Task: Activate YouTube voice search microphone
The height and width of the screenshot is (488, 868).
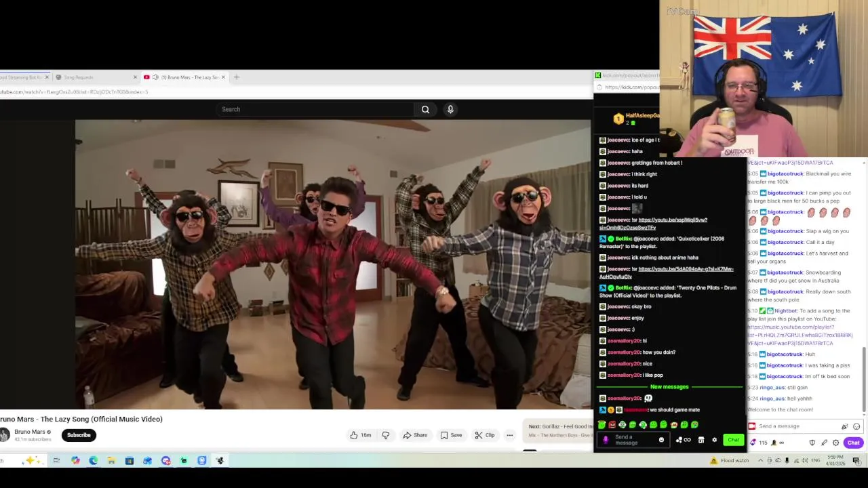Action: 450,109
